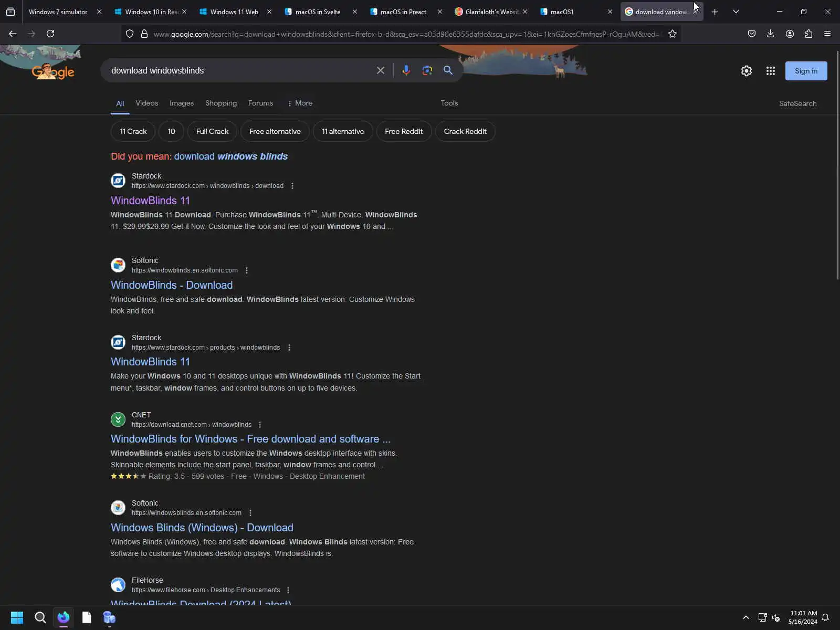
Task: Open the Firefox downloads panel
Action: point(770,34)
